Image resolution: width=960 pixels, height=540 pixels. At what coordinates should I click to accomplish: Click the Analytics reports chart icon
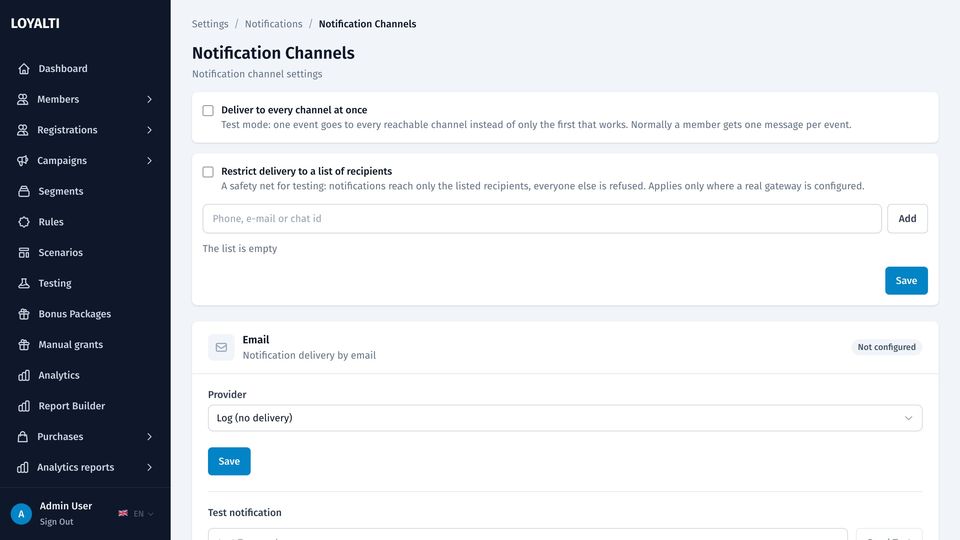pos(23,467)
